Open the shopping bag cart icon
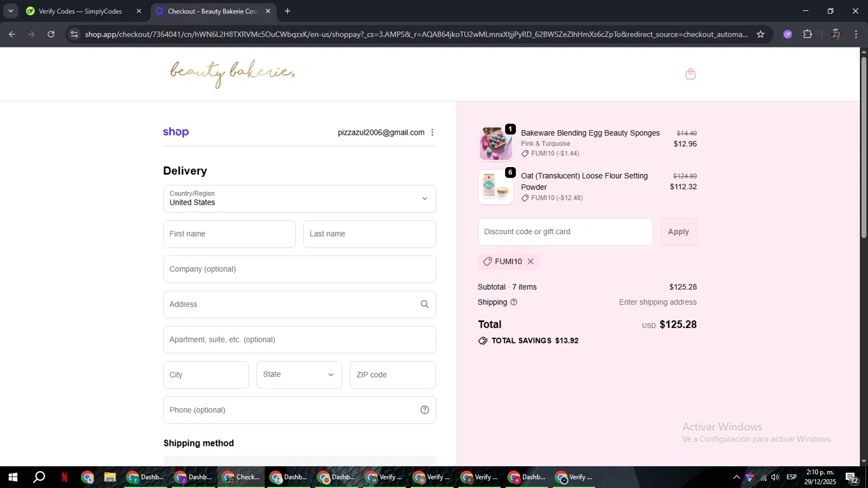Image resolution: width=868 pixels, height=488 pixels. point(690,74)
